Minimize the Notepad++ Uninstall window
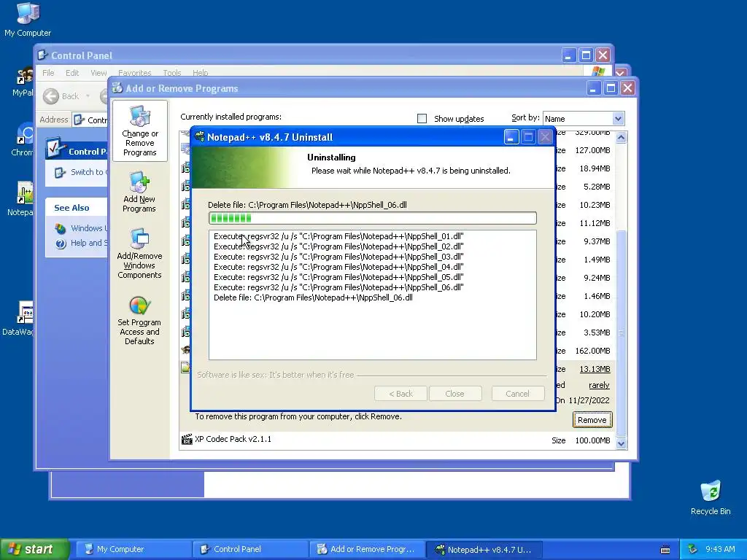 pos(511,137)
